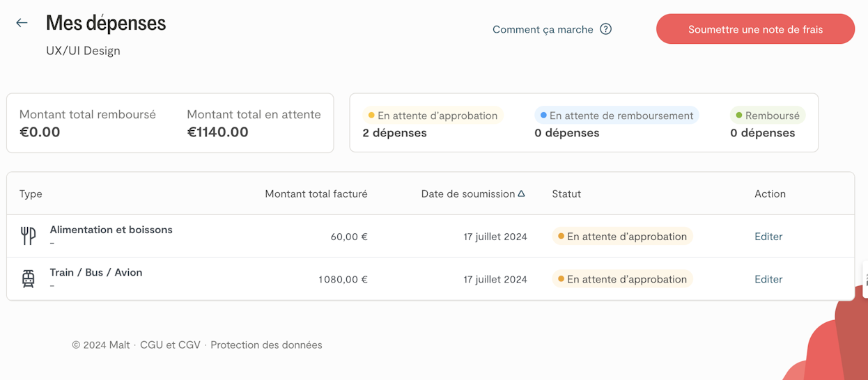Open the Train / Bus / Avion row title
This screenshot has height=380, width=868.
[x=96, y=272]
